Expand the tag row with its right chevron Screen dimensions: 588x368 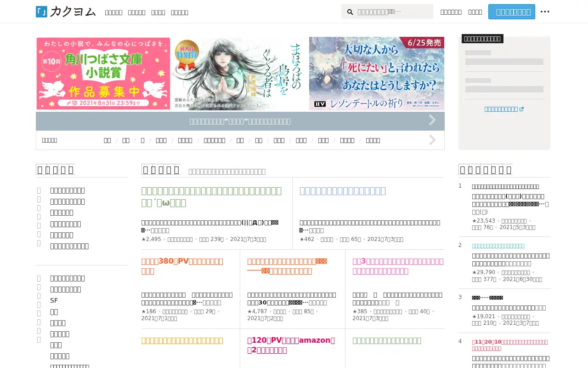432,140
